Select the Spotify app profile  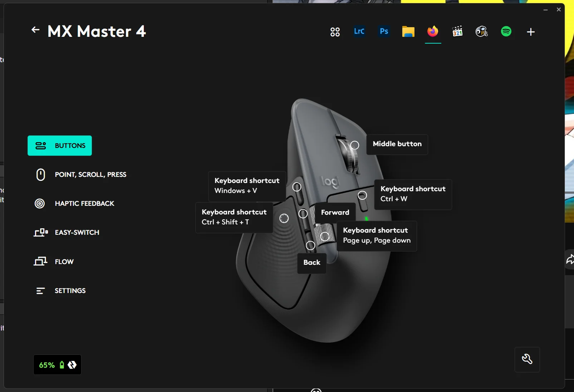pyautogui.click(x=506, y=31)
